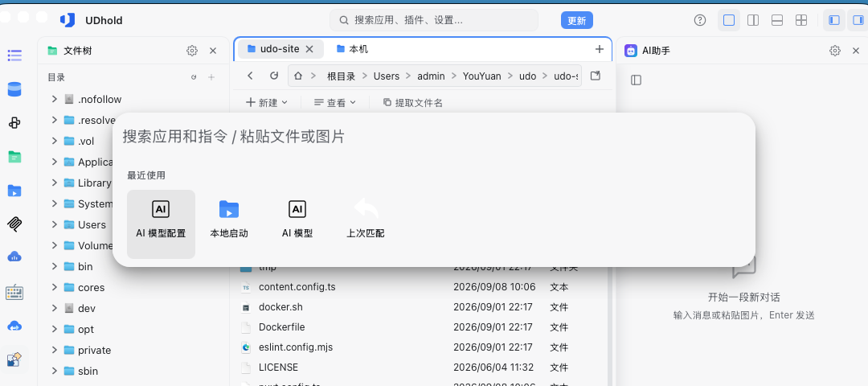Open the paperclip sidebar icon

(x=14, y=224)
